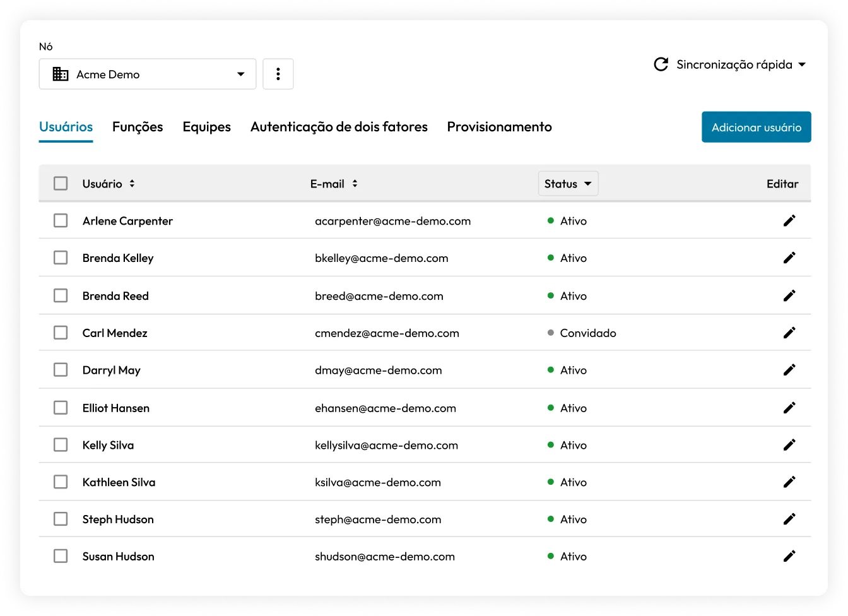
Task: Click the E-mail column header
Action: click(327, 184)
